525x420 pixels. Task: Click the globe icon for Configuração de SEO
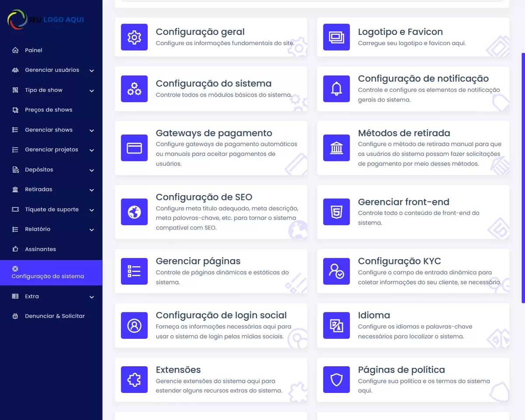point(134,212)
